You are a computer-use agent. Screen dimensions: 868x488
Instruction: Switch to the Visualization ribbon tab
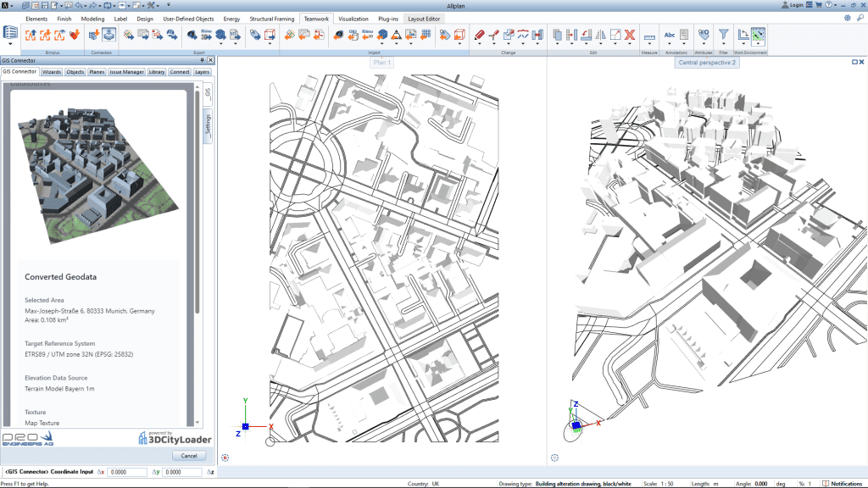click(353, 18)
